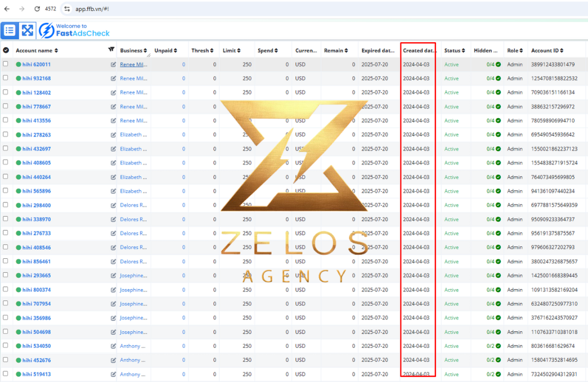Click the Hidden column header
588x382 pixels.
pyautogui.click(x=486, y=50)
